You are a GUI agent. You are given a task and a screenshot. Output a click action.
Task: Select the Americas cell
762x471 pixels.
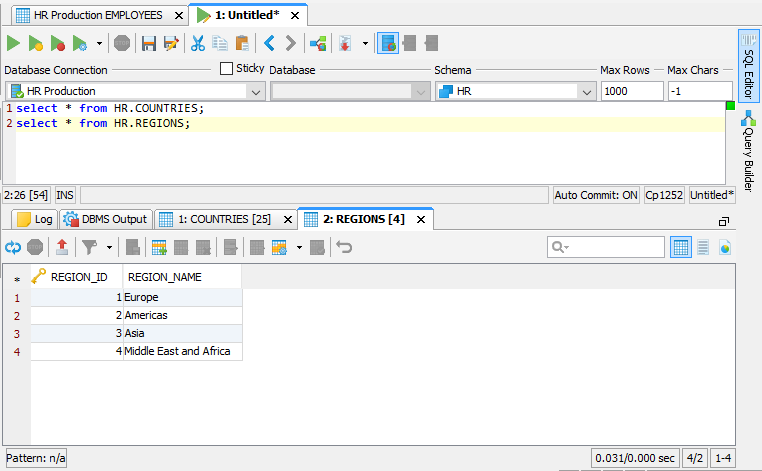click(x=183, y=315)
